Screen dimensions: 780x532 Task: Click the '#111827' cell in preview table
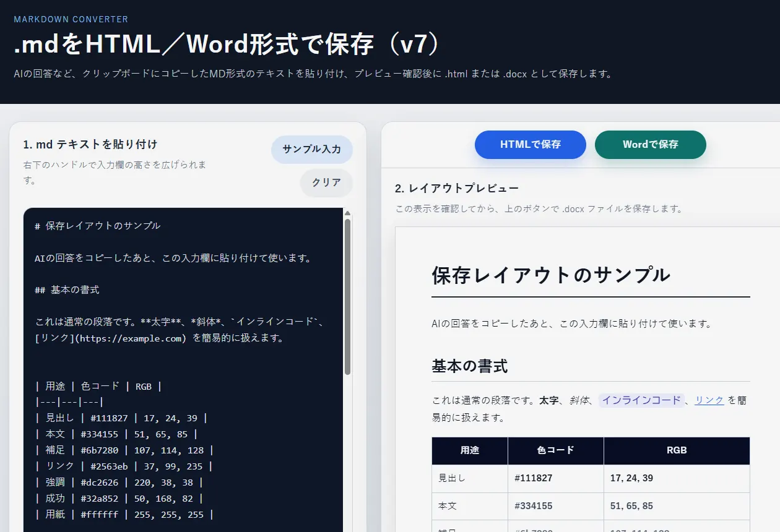click(x=556, y=478)
